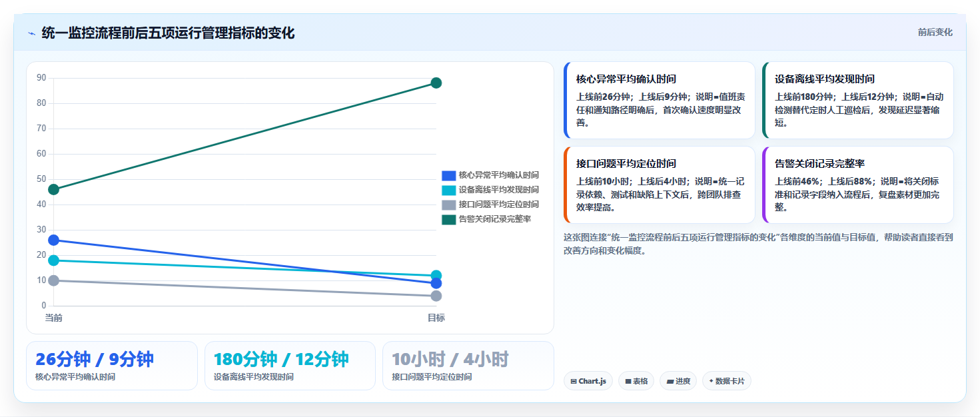Toggle 接口问题平均定位时间 legend swatch
This screenshot has height=417, width=980.
pos(448,205)
